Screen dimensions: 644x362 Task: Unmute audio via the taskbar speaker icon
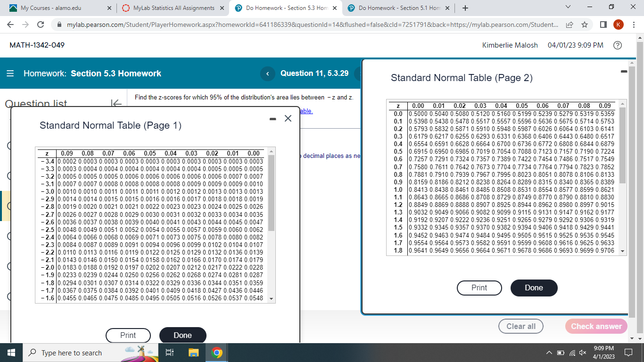coord(582,352)
